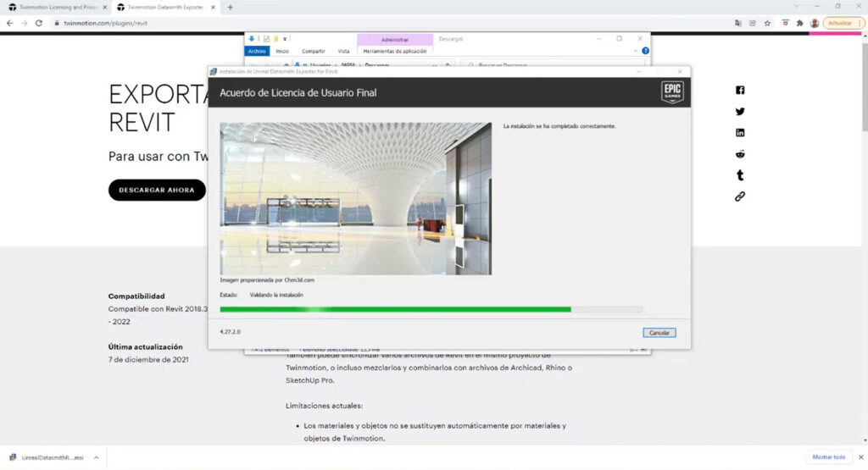Open the Archivo menu in File Explorer
Image resolution: width=868 pixels, height=470 pixels.
click(257, 51)
